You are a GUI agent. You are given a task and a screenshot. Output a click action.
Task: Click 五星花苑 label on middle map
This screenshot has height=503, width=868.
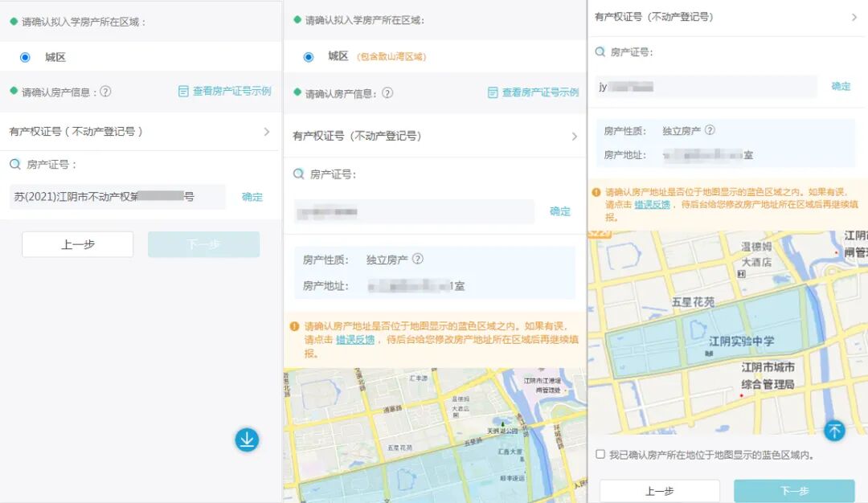tap(399, 448)
